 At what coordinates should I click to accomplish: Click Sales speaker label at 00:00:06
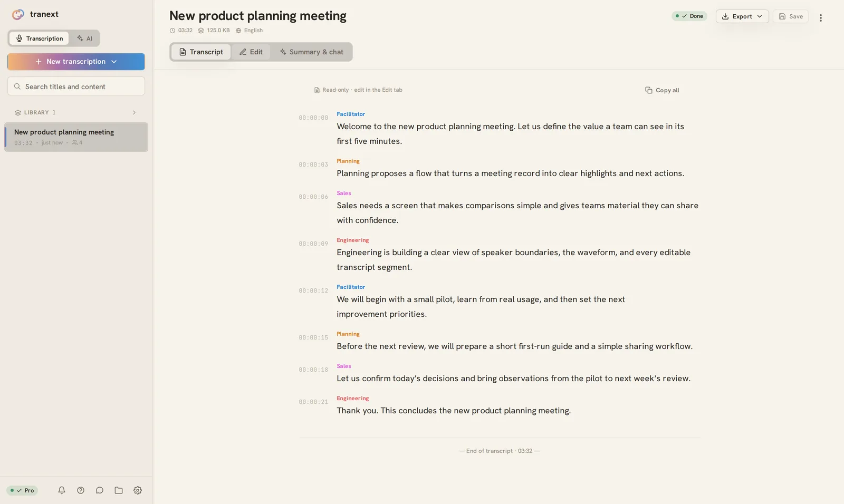[x=344, y=193]
